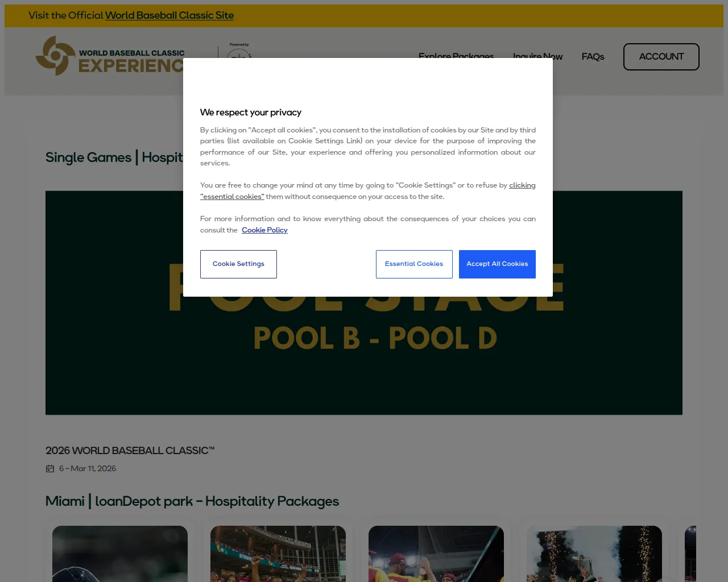
Task: Select package card showing stadium crowd stands
Action: point(278,553)
